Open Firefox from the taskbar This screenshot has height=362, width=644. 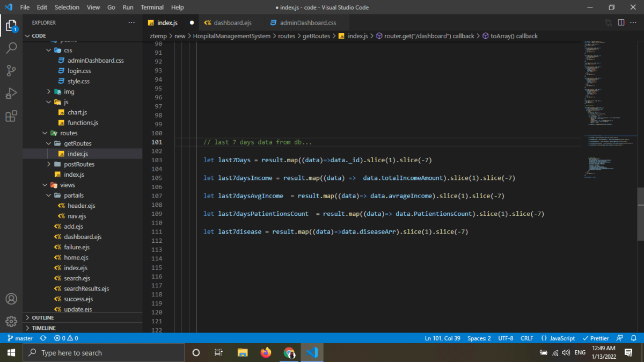tap(266, 353)
